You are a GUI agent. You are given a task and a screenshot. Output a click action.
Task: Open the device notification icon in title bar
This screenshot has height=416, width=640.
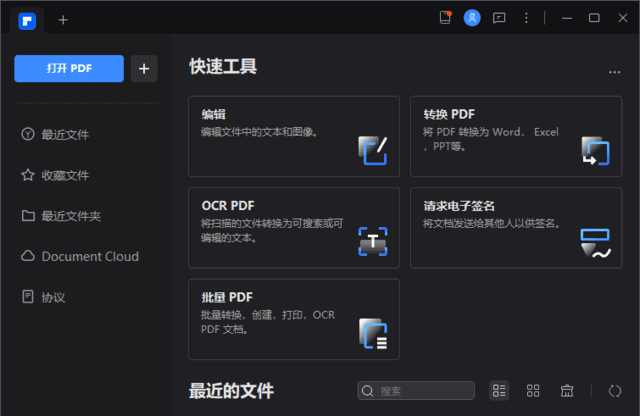pos(445,18)
